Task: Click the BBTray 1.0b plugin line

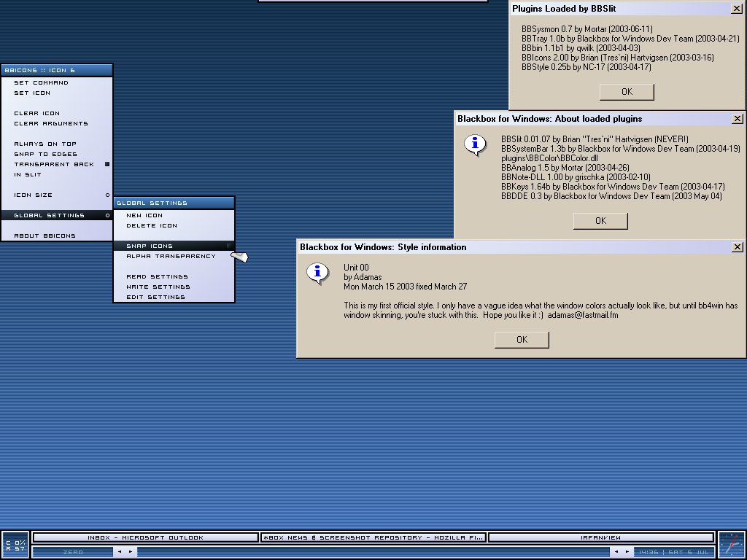Action: 630,39
